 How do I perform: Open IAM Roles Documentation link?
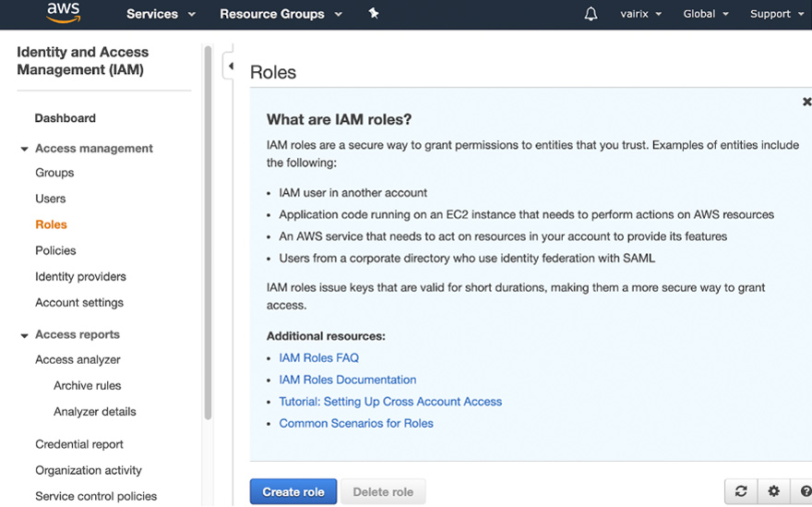(348, 380)
